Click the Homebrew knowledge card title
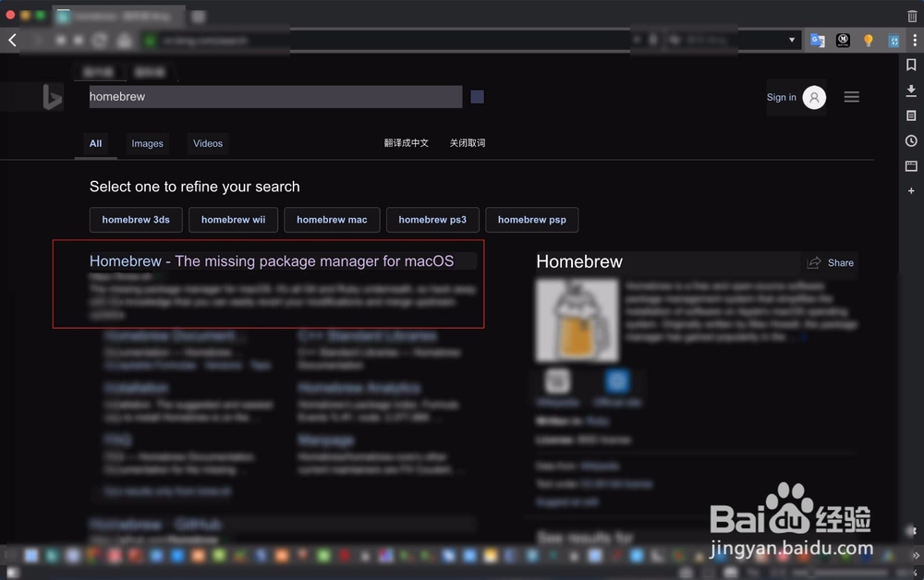Image resolution: width=924 pixels, height=580 pixels. point(579,261)
